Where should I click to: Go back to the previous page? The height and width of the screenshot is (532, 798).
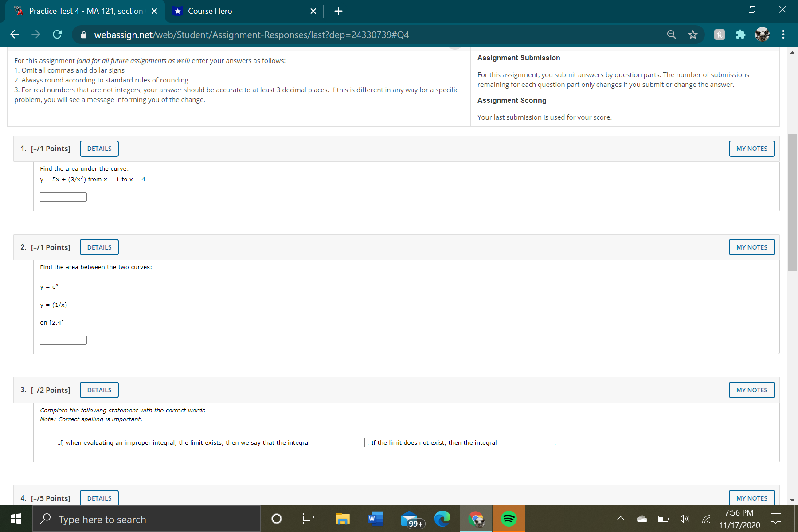15,35
